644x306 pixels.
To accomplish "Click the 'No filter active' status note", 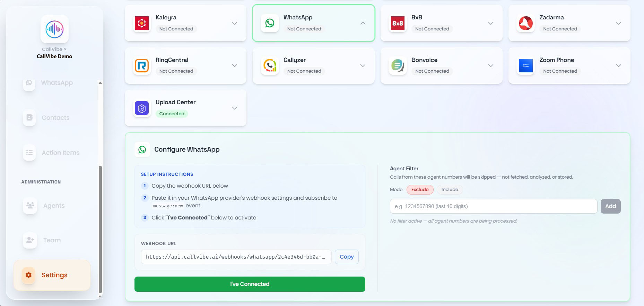I will coord(453,221).
